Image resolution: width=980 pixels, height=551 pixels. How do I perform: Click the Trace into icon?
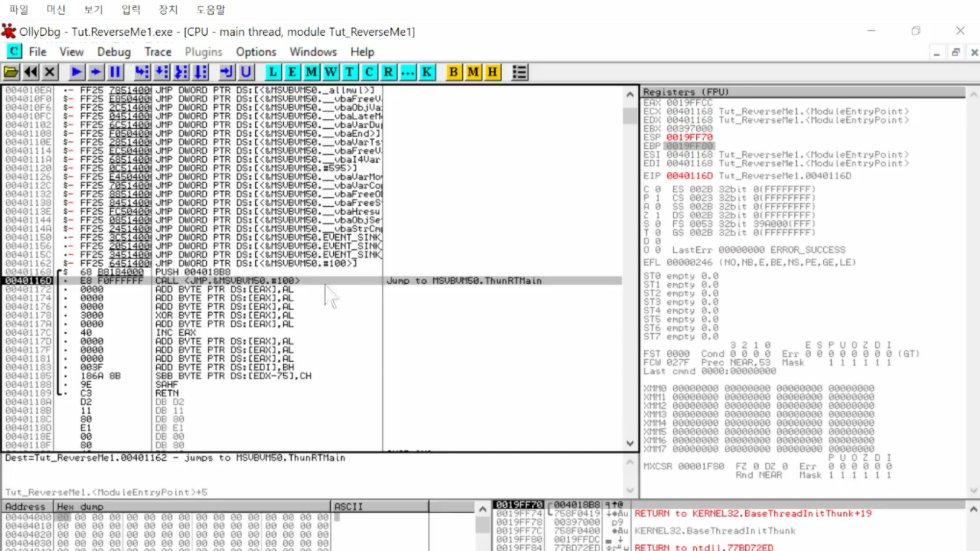tap(181, 72)
